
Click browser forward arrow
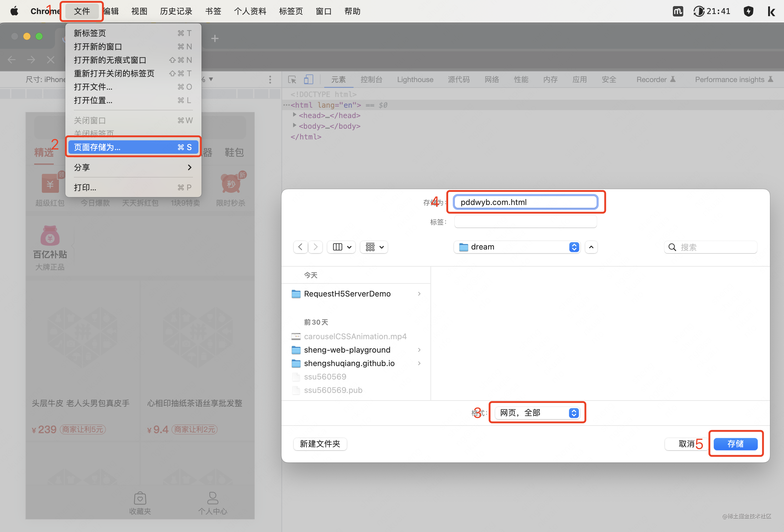click(x=31, y=60)
